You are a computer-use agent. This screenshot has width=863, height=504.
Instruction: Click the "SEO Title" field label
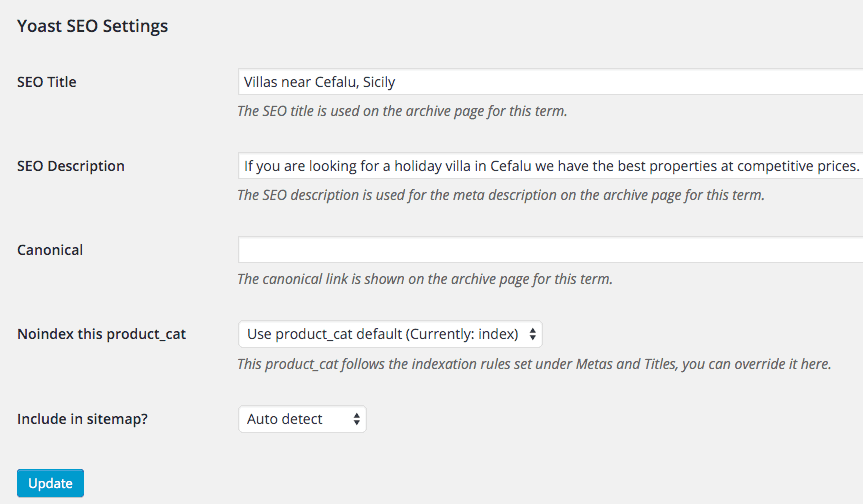coord(47,82)
